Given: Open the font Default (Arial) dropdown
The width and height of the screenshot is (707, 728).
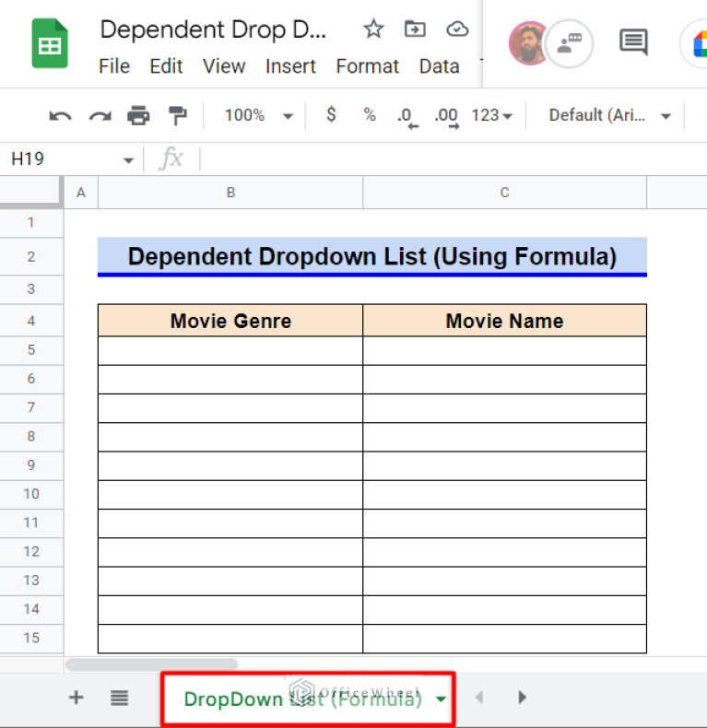Looking at the screenshot, I should (x=610, y=115).
